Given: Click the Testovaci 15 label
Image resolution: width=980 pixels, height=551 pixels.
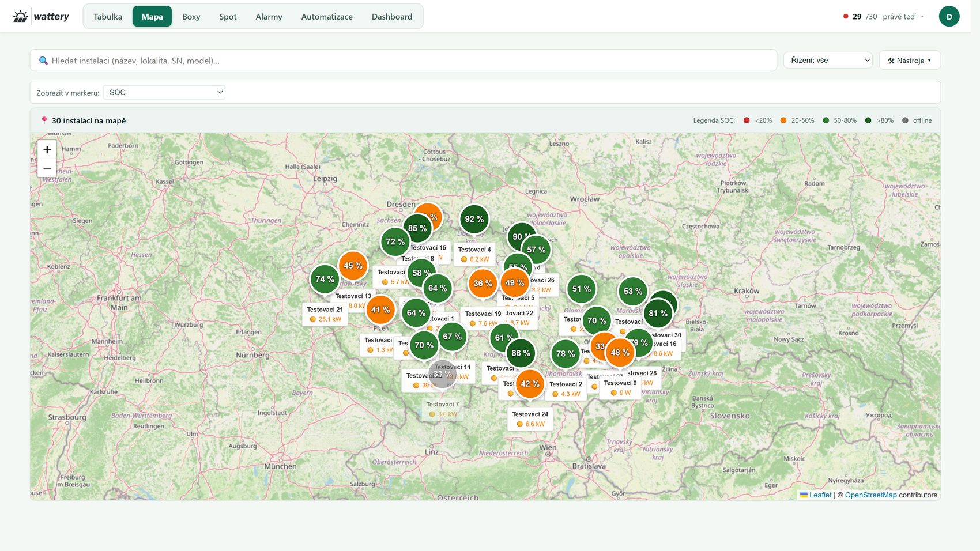Looking at the screenshot, I should coord(428,248).
